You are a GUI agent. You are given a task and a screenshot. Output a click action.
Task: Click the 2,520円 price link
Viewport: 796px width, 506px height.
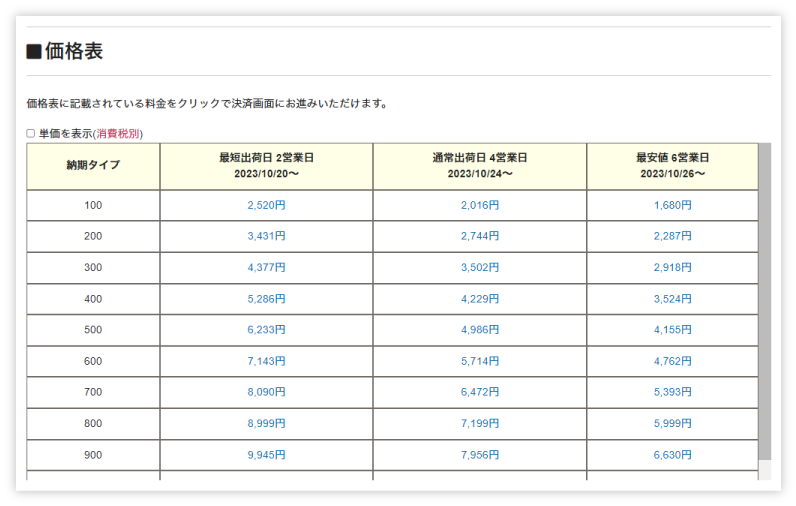[x=267, y=205]
